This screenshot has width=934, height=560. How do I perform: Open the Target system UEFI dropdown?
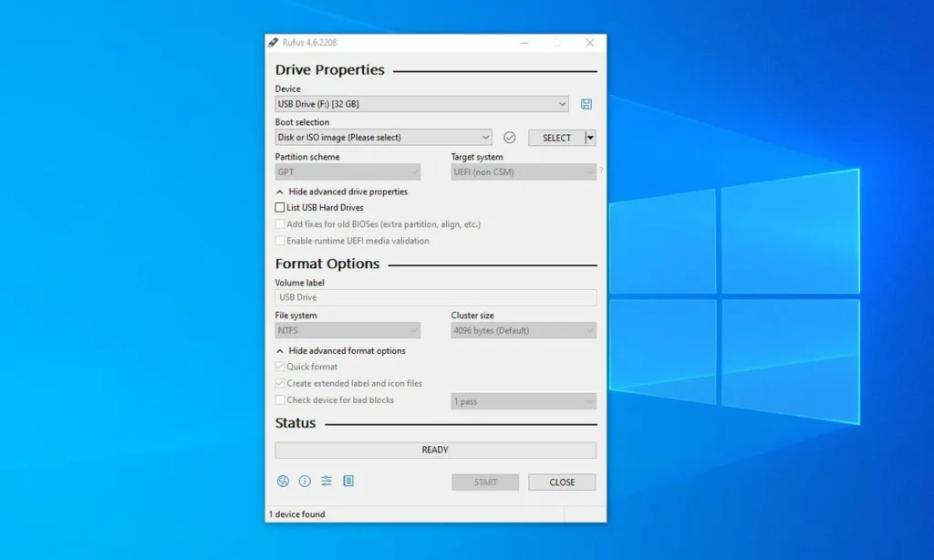click(x=524, y=171)
